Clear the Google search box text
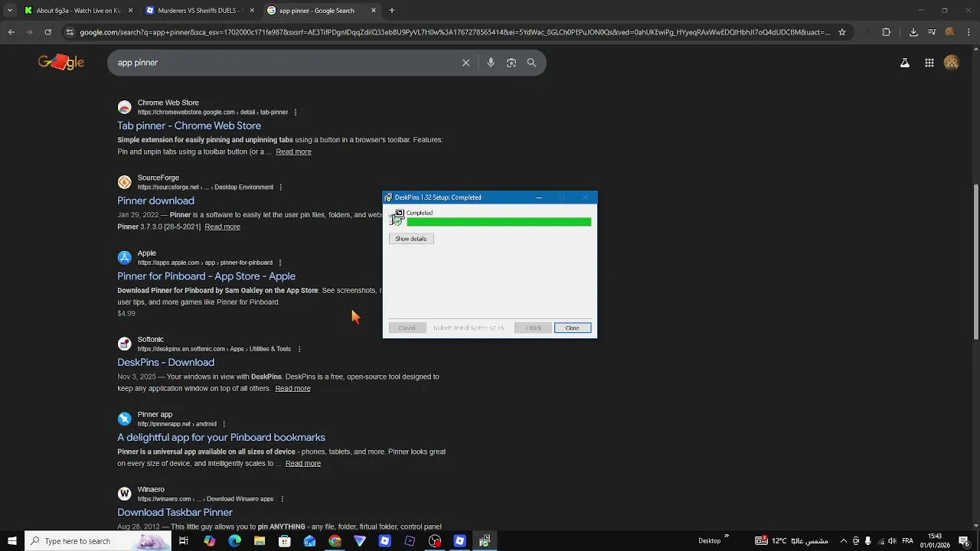This screenshot has height=551, width=980. [465, 63]
